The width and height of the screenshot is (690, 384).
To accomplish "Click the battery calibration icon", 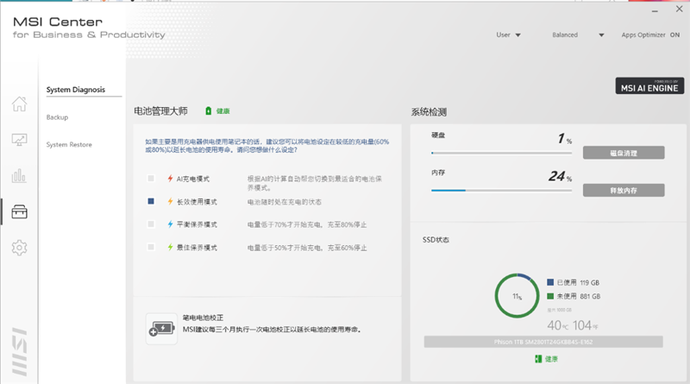I will click(x=161, y=329).
